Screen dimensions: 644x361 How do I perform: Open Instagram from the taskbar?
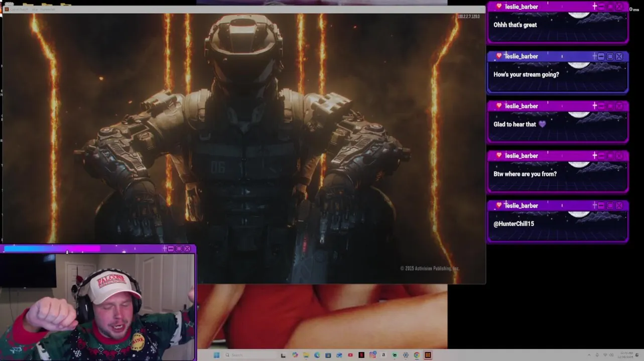tap(372, 355)
